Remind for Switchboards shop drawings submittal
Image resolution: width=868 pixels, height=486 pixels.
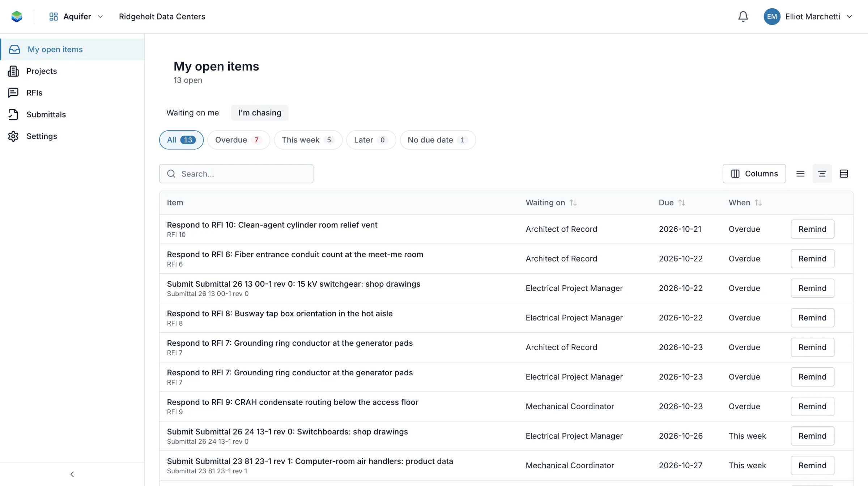tap(812, 436)
